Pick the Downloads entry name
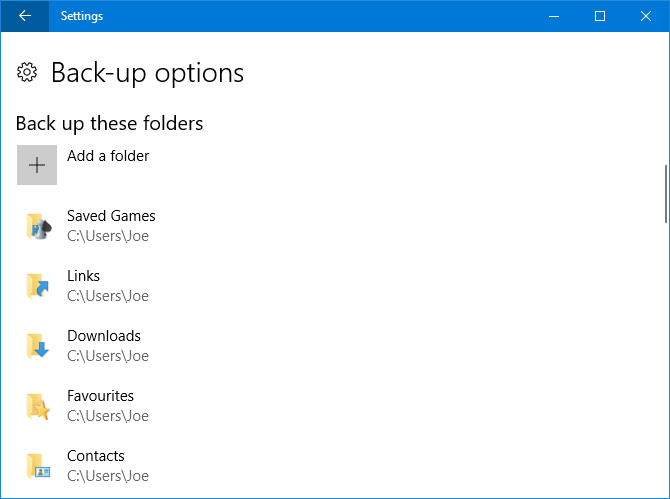 click(x=104, y=336)
